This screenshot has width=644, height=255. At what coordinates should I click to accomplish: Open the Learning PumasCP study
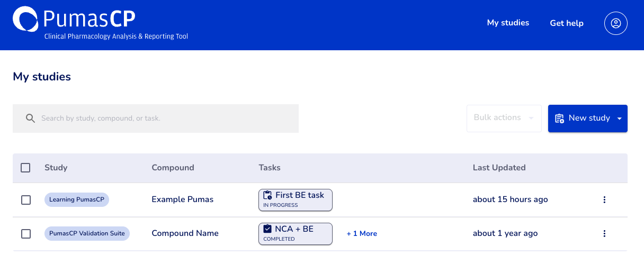(x=76, y=199)
